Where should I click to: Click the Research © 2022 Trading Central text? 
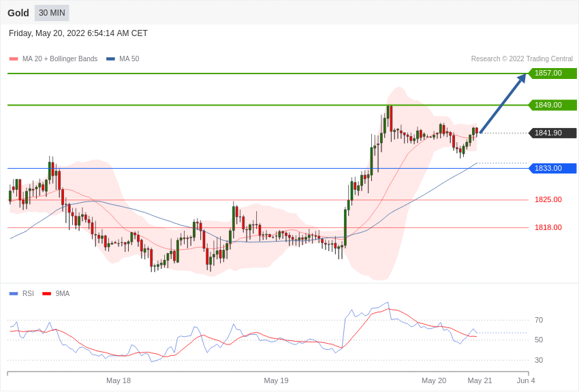tap(522, 59)
